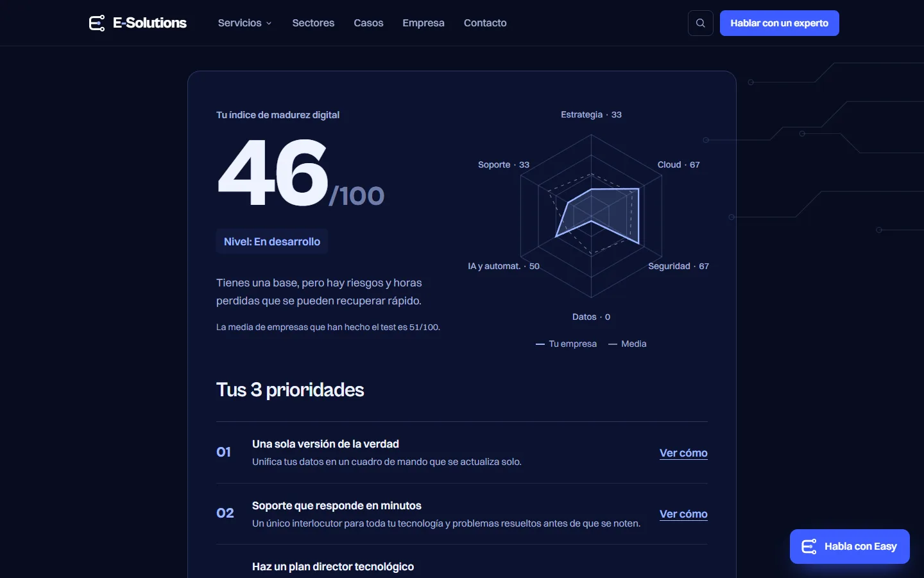924x578 pixels.
Task: Expand the Servicios dropdown chevron
Action: 269,23
